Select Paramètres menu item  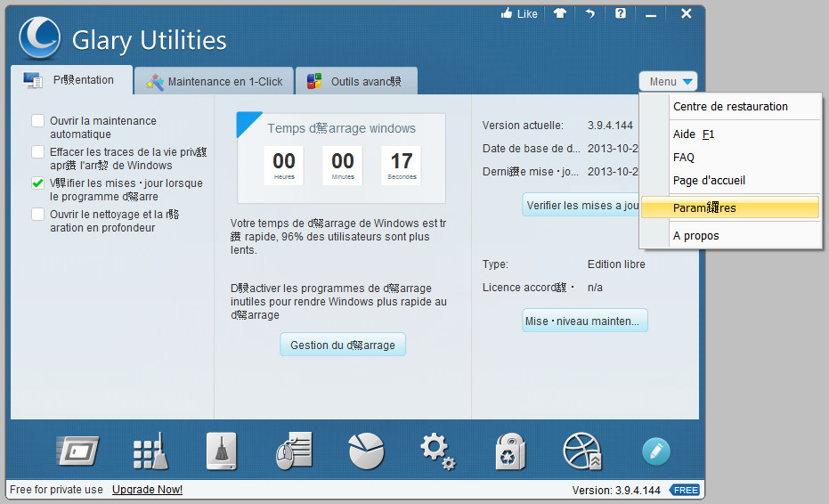[x=730, y=207]
